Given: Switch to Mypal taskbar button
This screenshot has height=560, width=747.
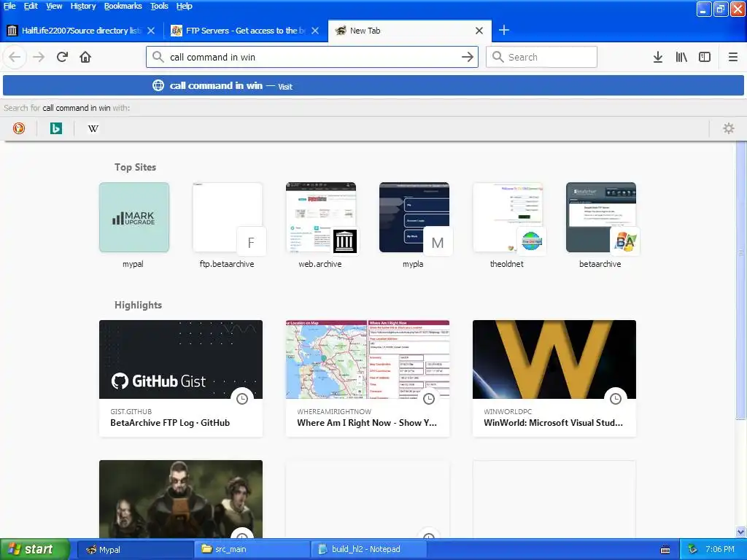Looking at the screenshot, I should tap(135, 550).
